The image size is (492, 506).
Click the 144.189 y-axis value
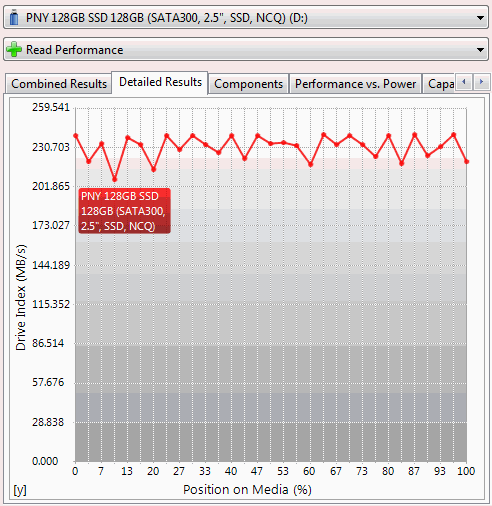[x=51, y=265]
